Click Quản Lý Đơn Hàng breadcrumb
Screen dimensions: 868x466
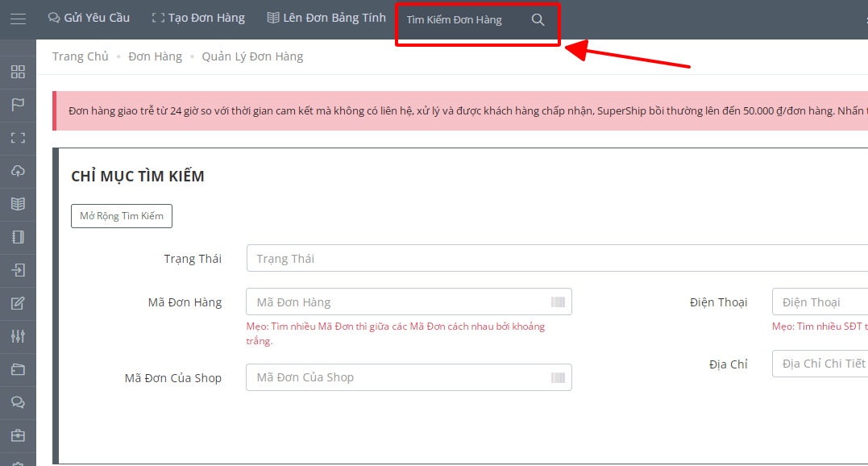point(252,56)
